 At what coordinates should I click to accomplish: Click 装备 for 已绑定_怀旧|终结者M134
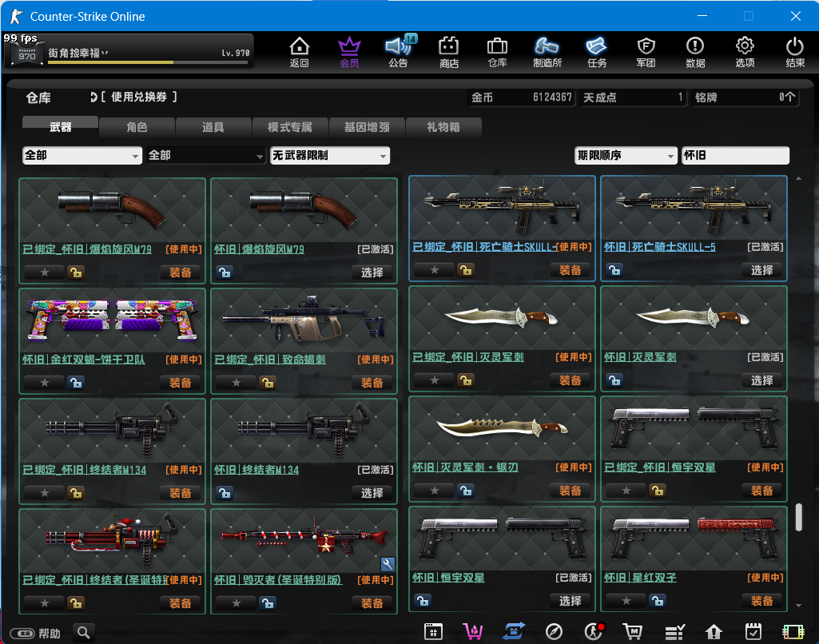[181, 492]
